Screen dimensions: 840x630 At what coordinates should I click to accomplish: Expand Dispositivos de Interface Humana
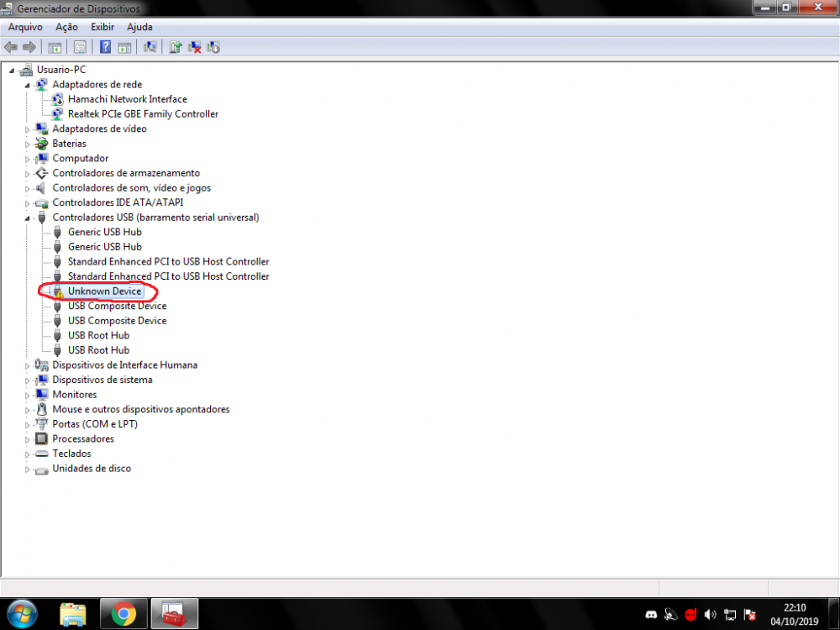tap(28, 366)
